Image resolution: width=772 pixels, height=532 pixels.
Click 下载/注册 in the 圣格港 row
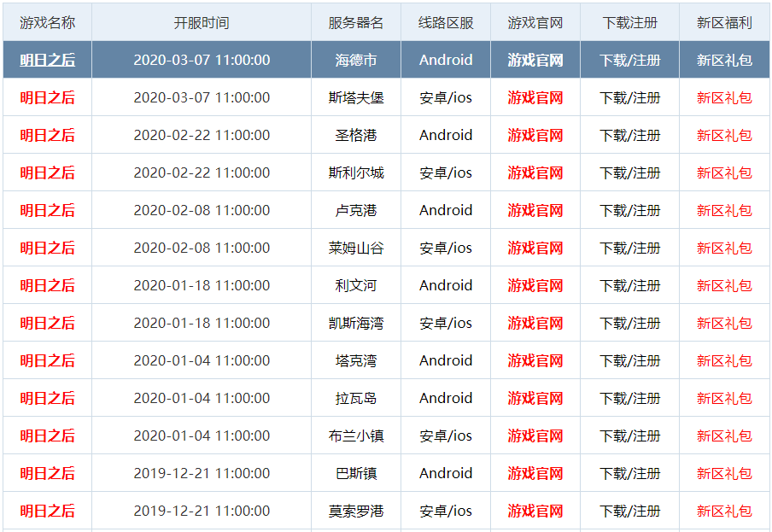(629, 135)
